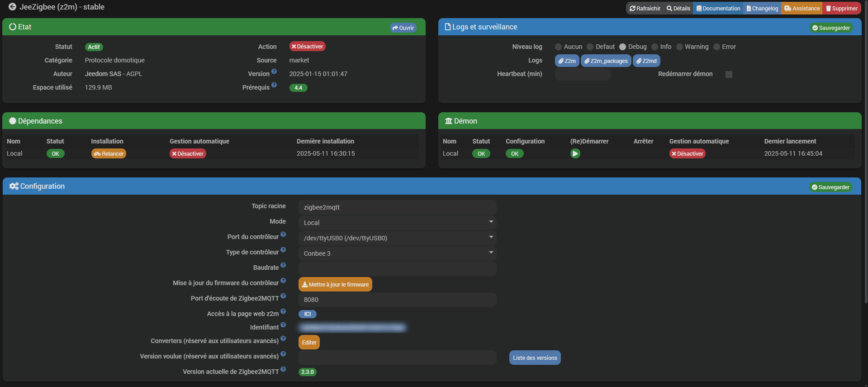Expand the Mode dropdown
Image resolution: width=868 pixels, height=387 pixels.
point(397,222)
